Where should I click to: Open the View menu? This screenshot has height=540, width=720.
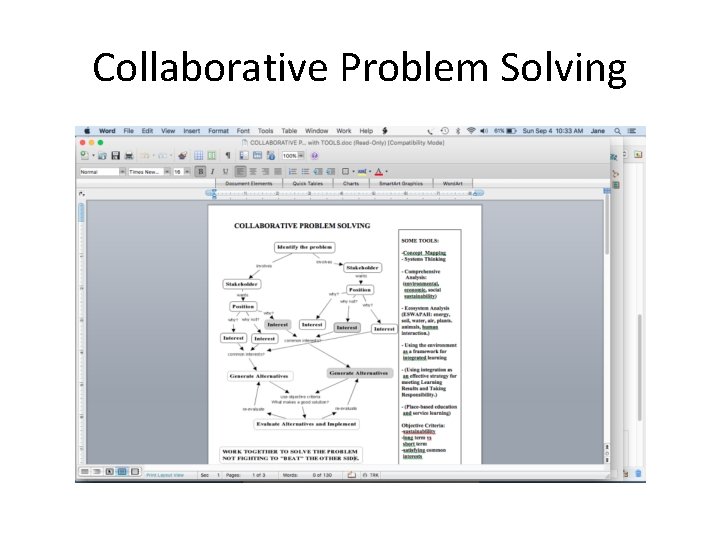[168, 131]
